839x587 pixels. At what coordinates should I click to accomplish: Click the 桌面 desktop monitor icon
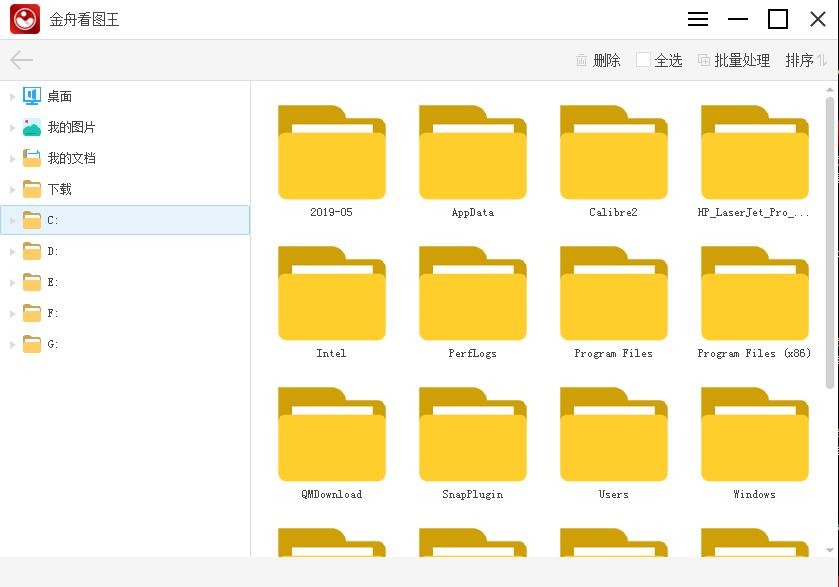pyautogui.click(x=29, y=95)
